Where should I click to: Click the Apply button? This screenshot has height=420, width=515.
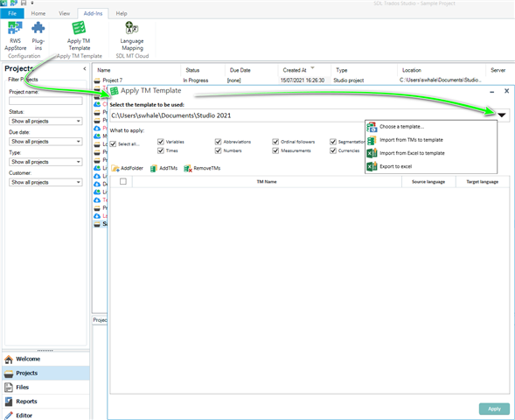494,409
